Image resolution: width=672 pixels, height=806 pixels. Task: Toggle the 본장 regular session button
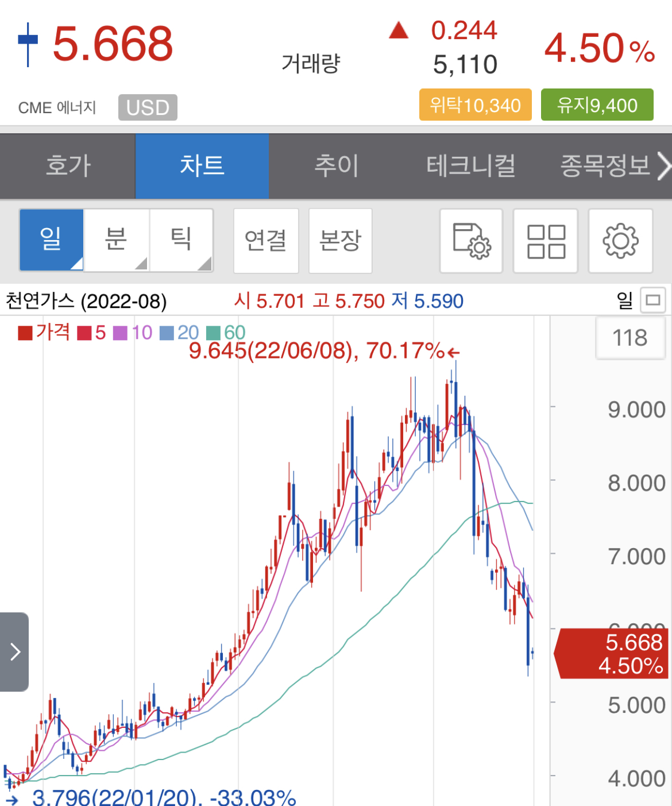click(341, 241)
